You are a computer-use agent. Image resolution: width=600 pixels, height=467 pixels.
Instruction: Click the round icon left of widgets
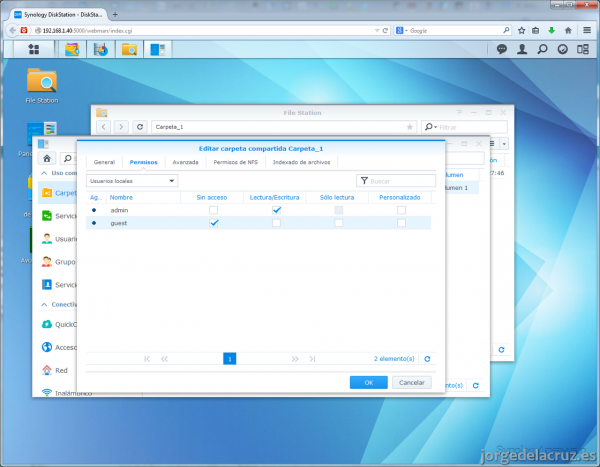click(x=562, y=49)
